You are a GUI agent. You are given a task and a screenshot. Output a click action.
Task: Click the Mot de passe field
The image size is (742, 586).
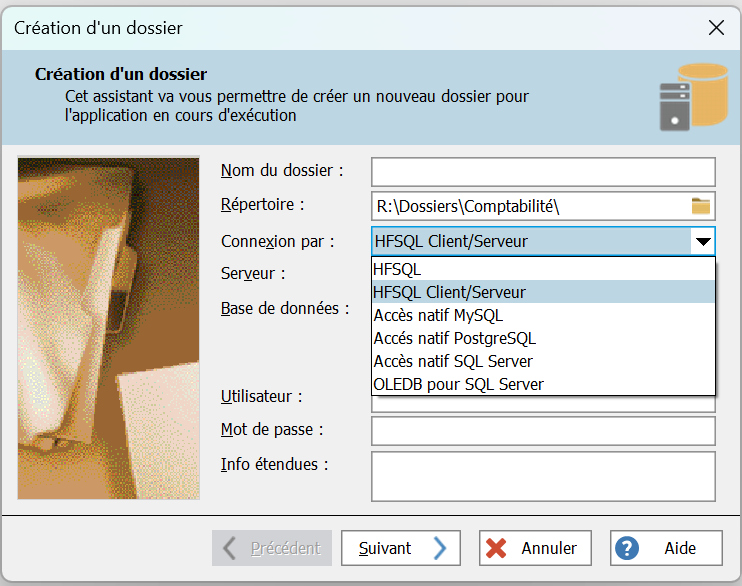[543, 431]
